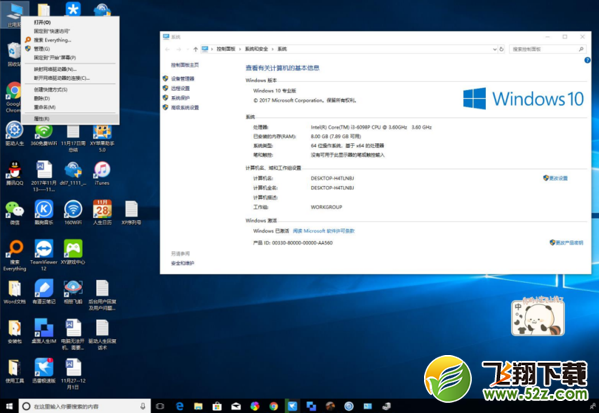Click the taskbar search box
The height and width of the screenshot is (413, 599).
point(85,406)
